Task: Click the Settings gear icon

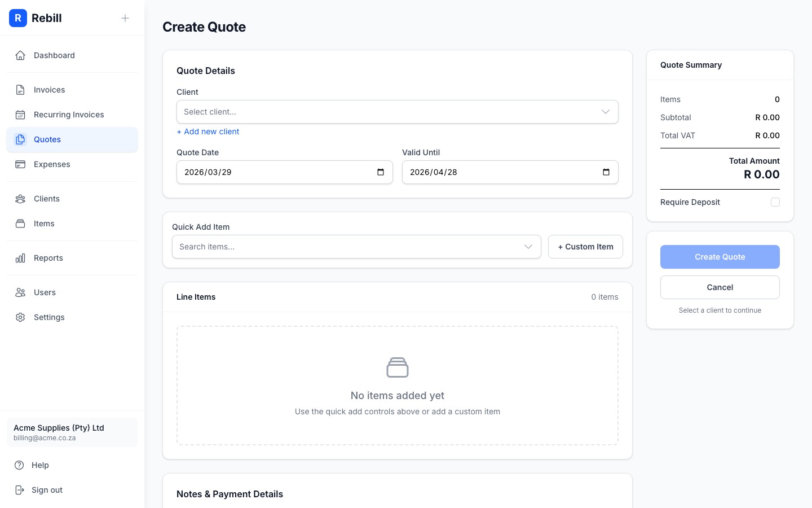Action: tap(20, 317)
